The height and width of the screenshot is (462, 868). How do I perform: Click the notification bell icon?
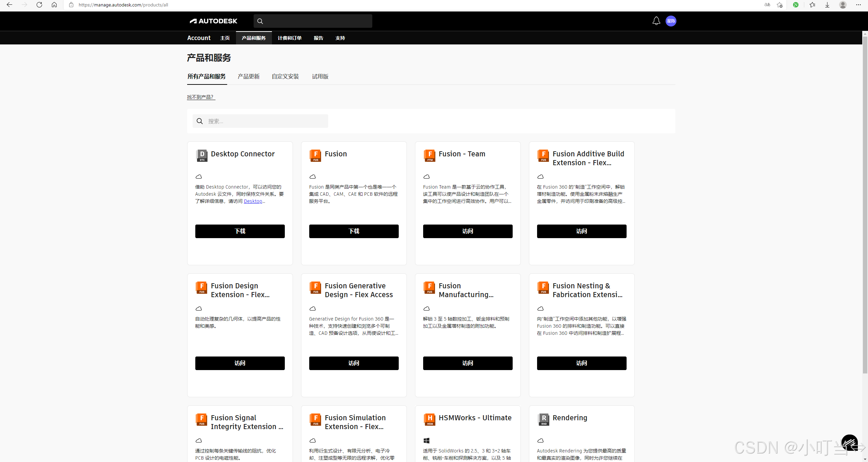656,21
